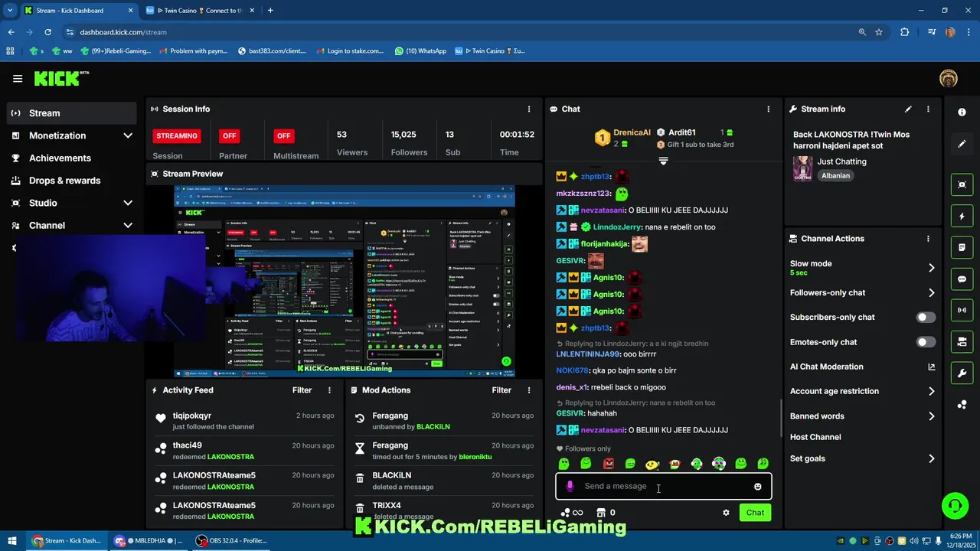Click the shop icon below chat input
This screenshot has height=551, width=980.
pyautogui.click(x=601, y=513)
